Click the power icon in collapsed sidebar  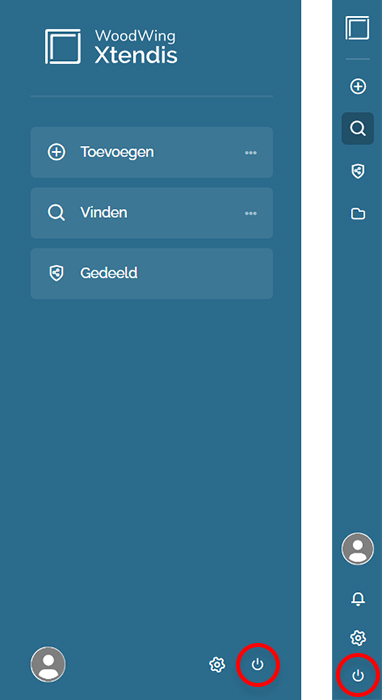(x=358, y=676)
